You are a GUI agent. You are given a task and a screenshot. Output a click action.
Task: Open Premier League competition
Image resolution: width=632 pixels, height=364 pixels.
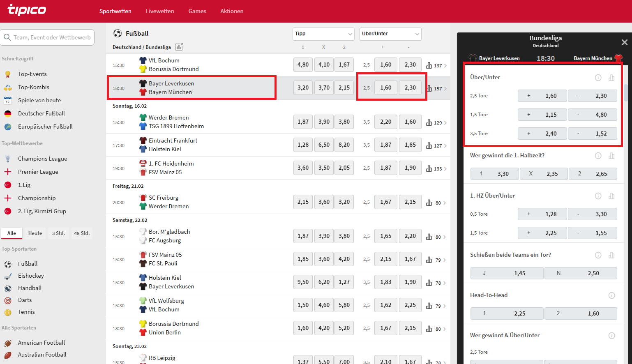pyautogui.click(x=38, y=172)
